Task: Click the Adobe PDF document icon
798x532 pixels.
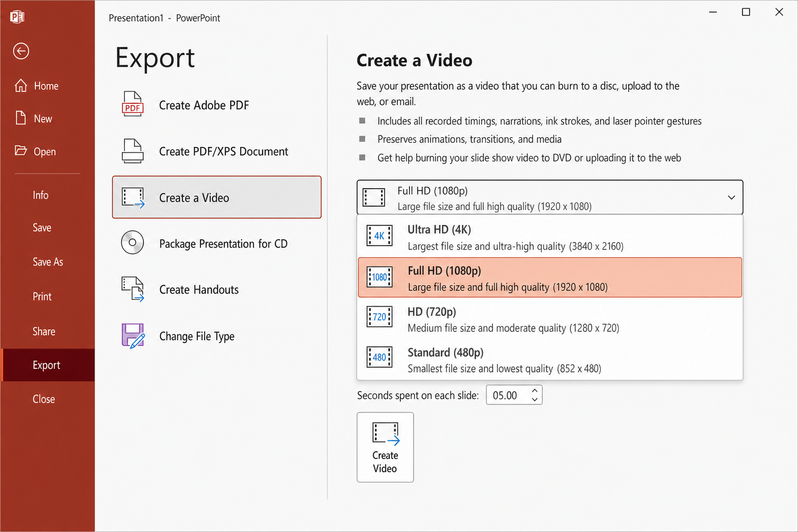Action: [x=132, y=104]
